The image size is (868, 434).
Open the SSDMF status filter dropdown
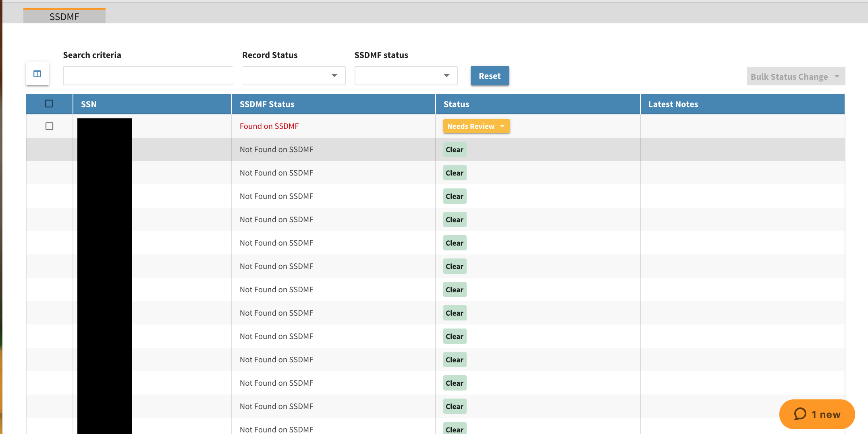[x=406, y=76]
